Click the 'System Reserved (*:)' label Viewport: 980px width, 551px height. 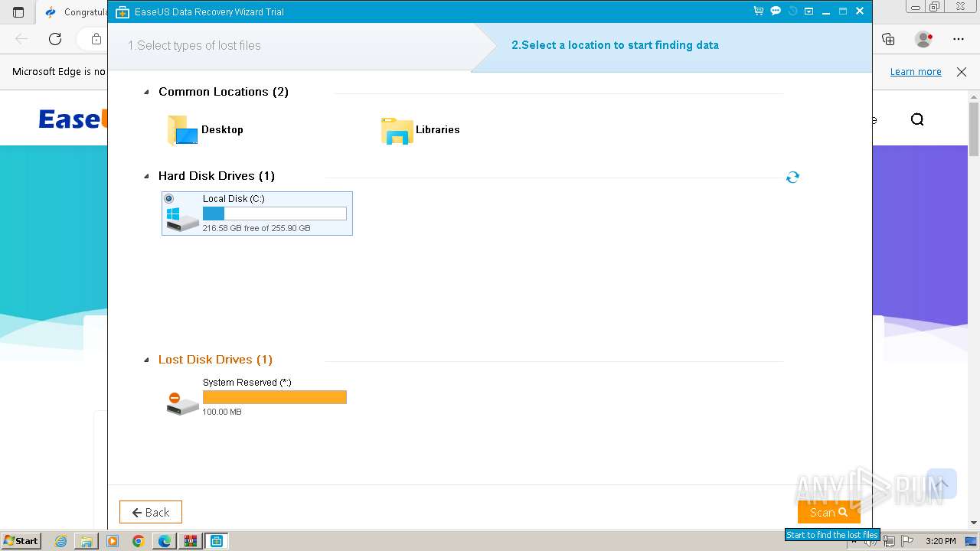(247, 383)
